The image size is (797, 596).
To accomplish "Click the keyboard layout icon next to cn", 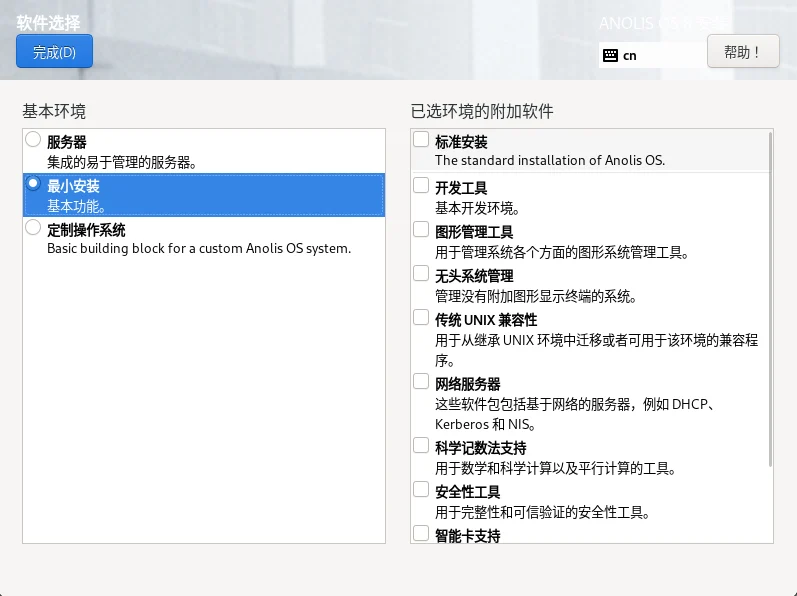I will point(610,55).
